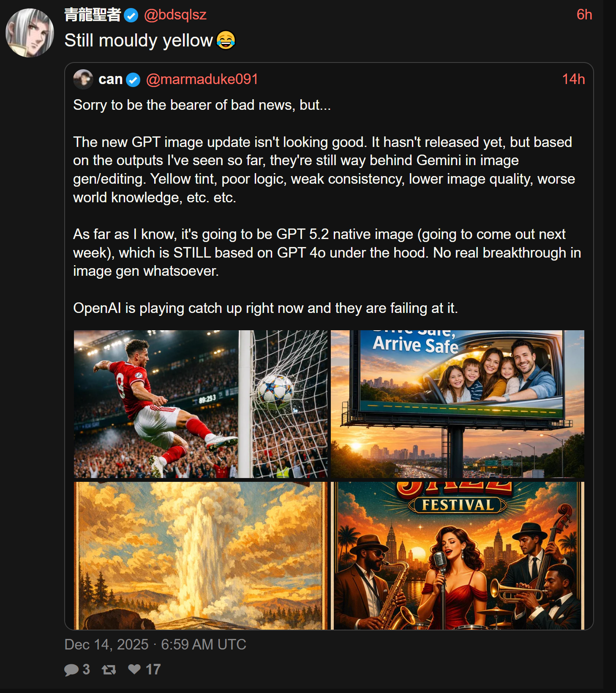The image size is (616, 693).
Task: Open the can user's small avatar
Action: [83, 79]
